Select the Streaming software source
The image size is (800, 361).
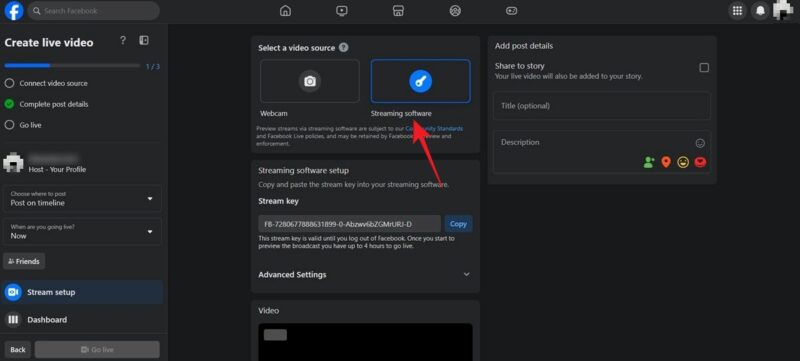click(420, 81)
